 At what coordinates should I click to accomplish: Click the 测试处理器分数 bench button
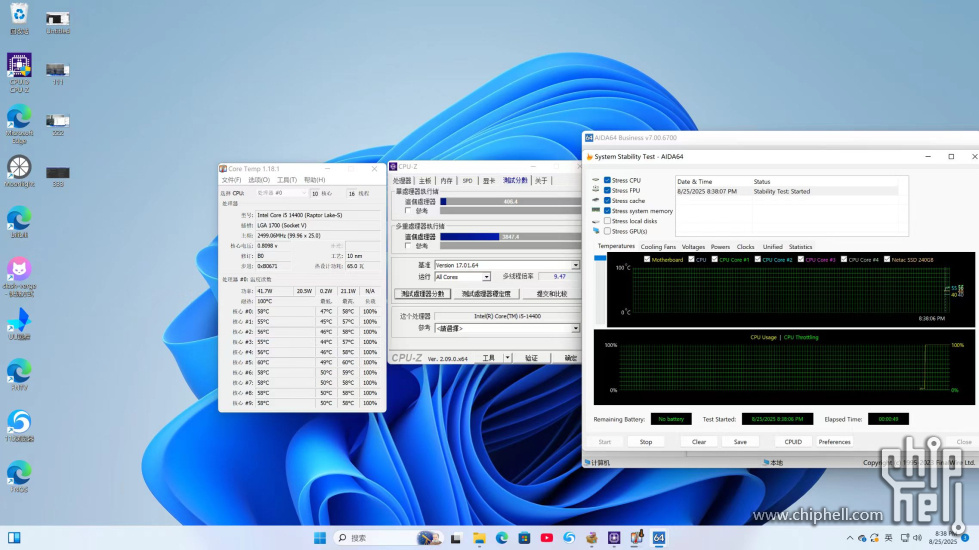422,293
